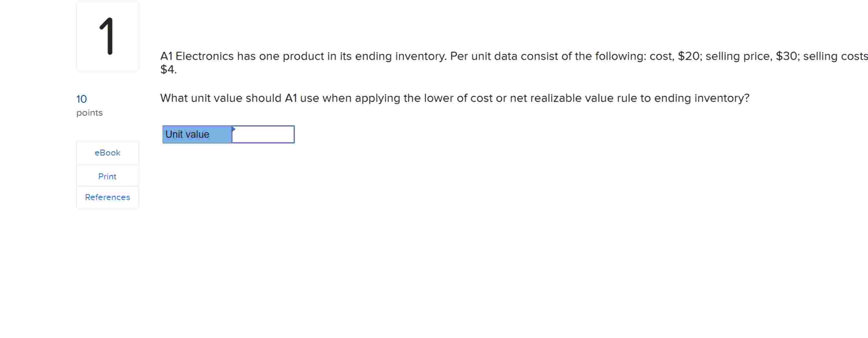Click the References sidebar entry
868x338 pixels.
107,197
